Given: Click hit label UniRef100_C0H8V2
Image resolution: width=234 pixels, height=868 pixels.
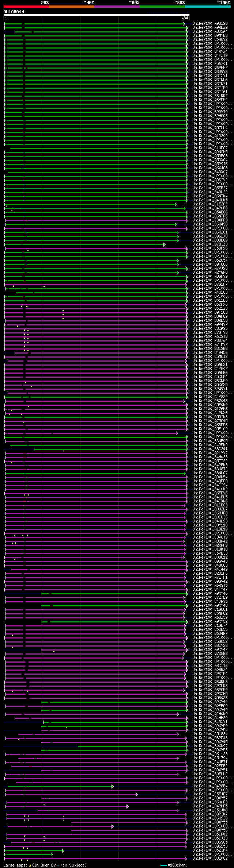Looking at the screenshot, I should coord(210,40).
